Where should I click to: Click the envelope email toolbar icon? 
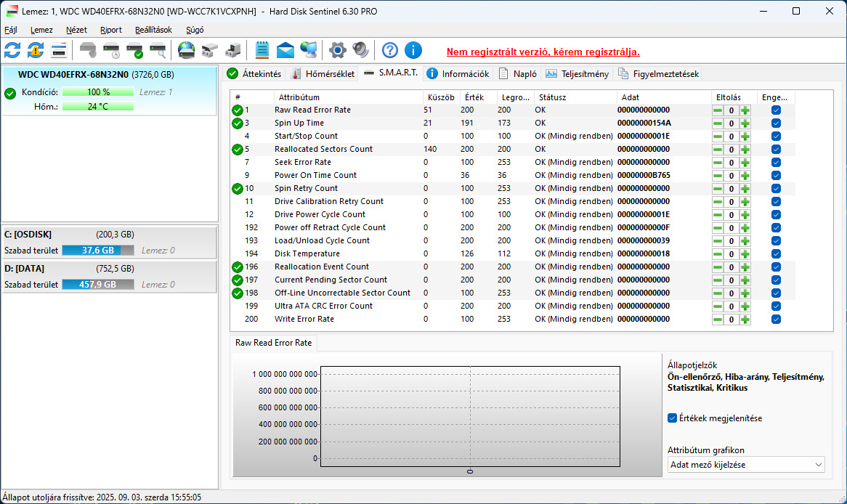(285, 50)
